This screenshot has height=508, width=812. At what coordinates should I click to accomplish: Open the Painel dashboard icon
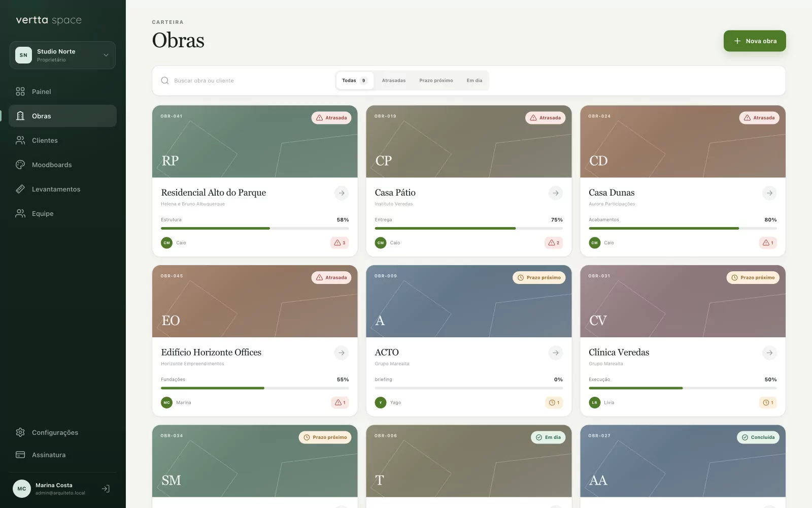point(20,91)
